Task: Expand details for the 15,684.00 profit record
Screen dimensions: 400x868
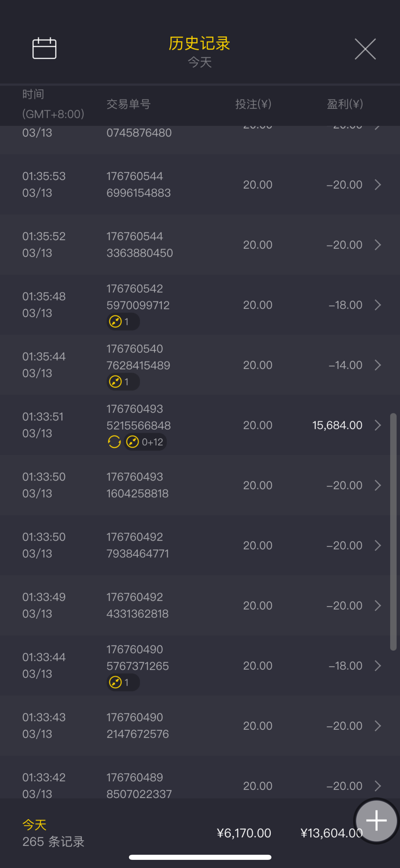Action: click(x=378, y=425)
